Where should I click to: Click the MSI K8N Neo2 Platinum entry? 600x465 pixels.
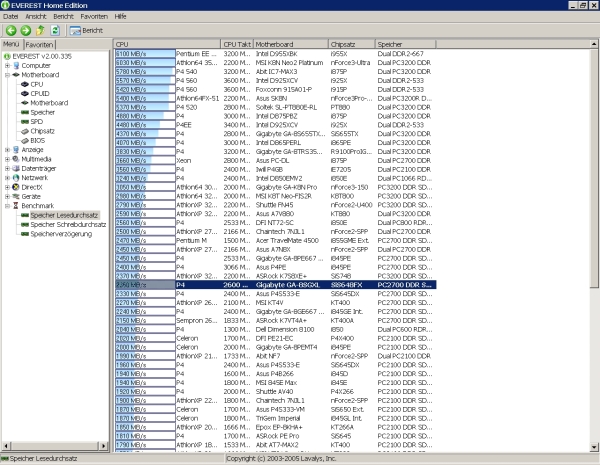(x=289, y=62)
